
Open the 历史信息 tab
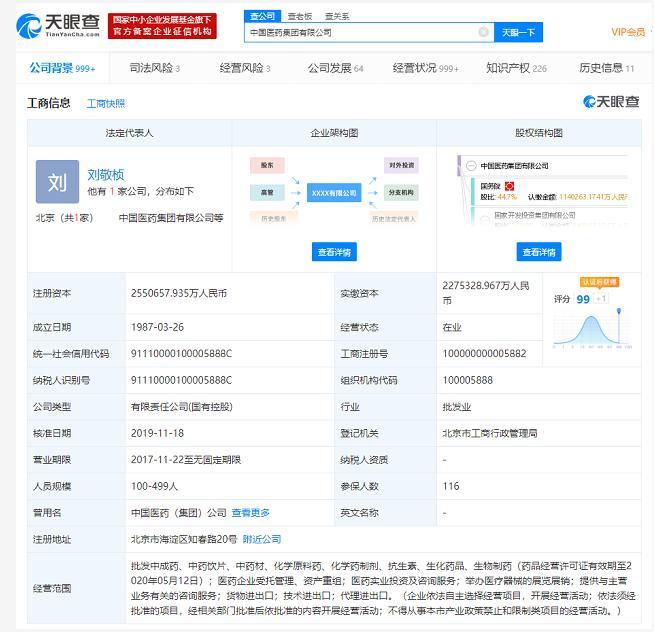tap(606, 68)
